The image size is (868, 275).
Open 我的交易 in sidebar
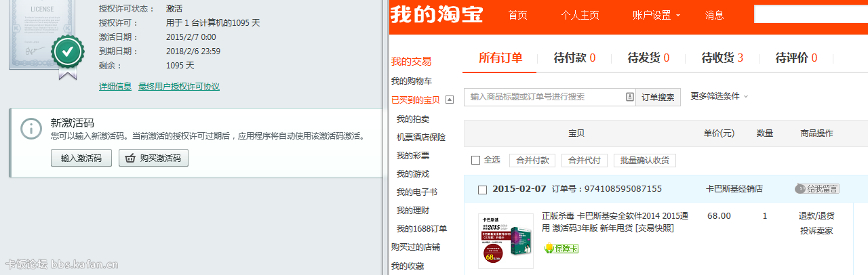[x=411, y=61]
